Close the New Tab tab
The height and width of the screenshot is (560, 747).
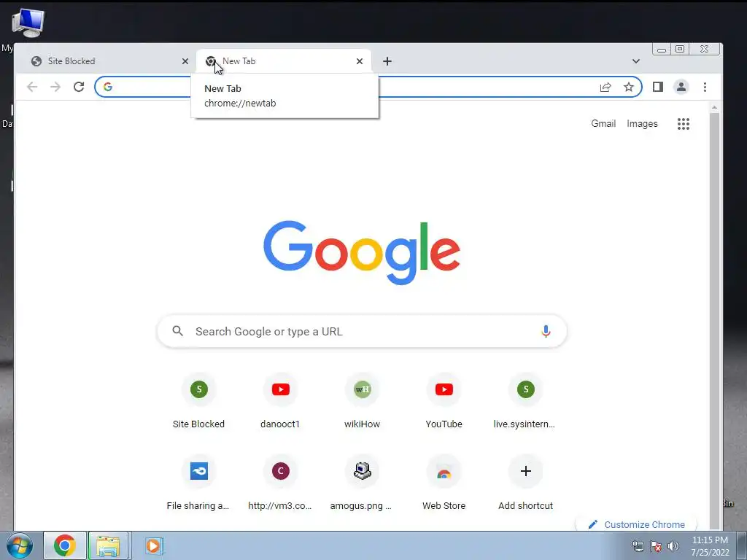point(360,61)
